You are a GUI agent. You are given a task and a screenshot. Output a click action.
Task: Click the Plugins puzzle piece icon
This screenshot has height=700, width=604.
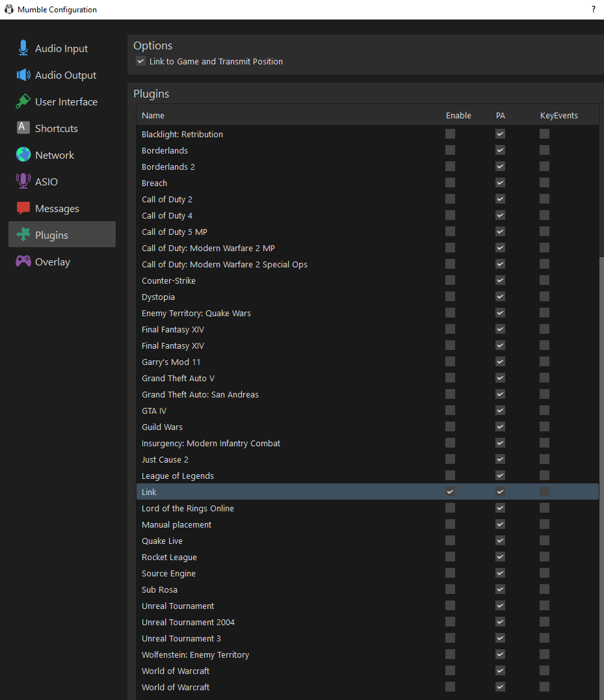23,234
